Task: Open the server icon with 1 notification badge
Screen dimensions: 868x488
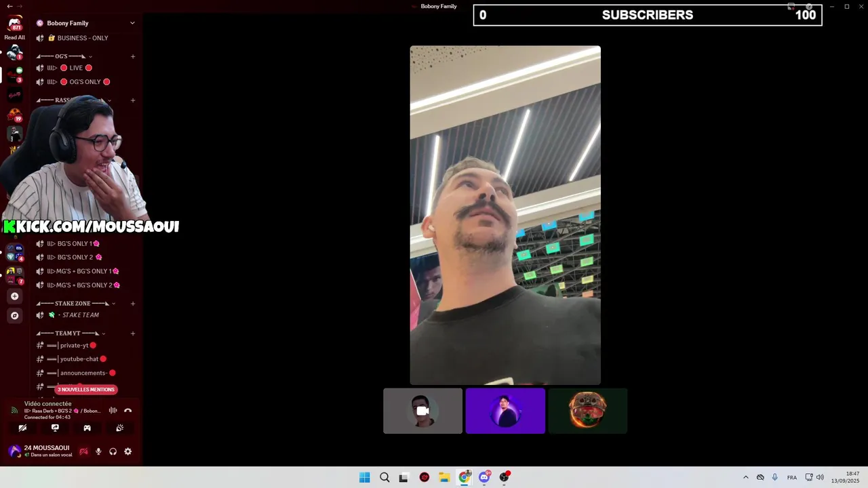Action: click(14, 52)
